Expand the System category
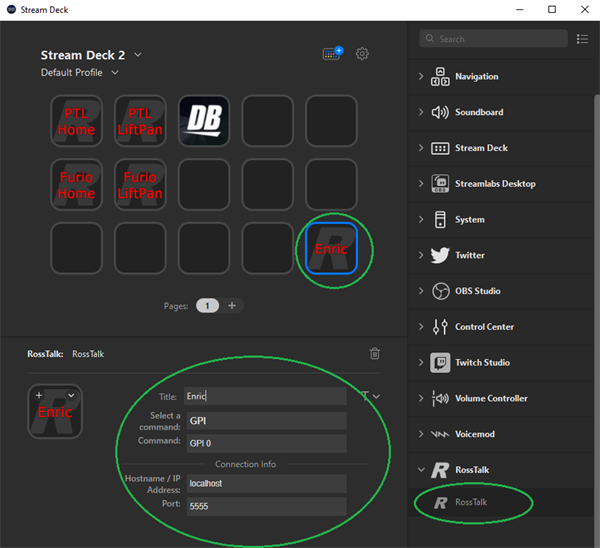Viewport: 600px width, 548px height. [421, 219]
